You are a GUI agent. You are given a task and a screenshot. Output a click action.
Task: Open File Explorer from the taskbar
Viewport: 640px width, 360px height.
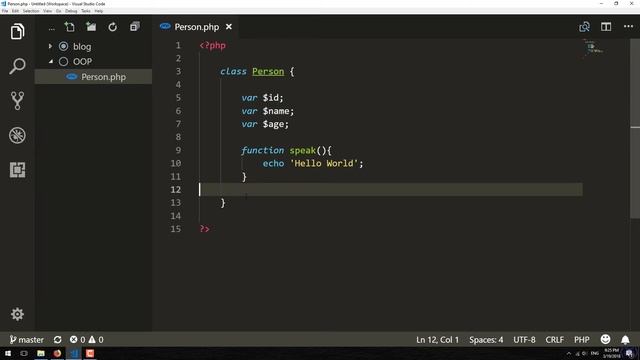pos(40,353)
